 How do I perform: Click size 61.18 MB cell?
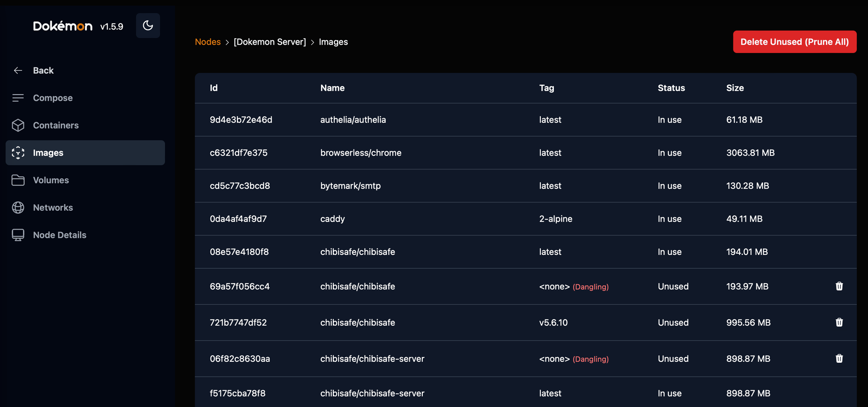click(x=744, y=119)
